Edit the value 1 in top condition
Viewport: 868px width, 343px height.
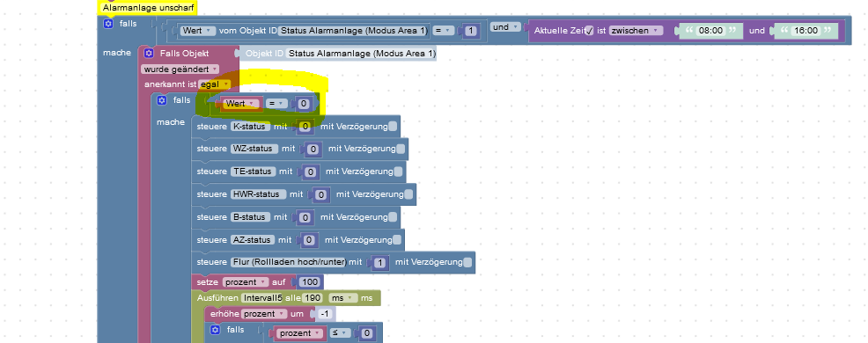pos(471,32)
